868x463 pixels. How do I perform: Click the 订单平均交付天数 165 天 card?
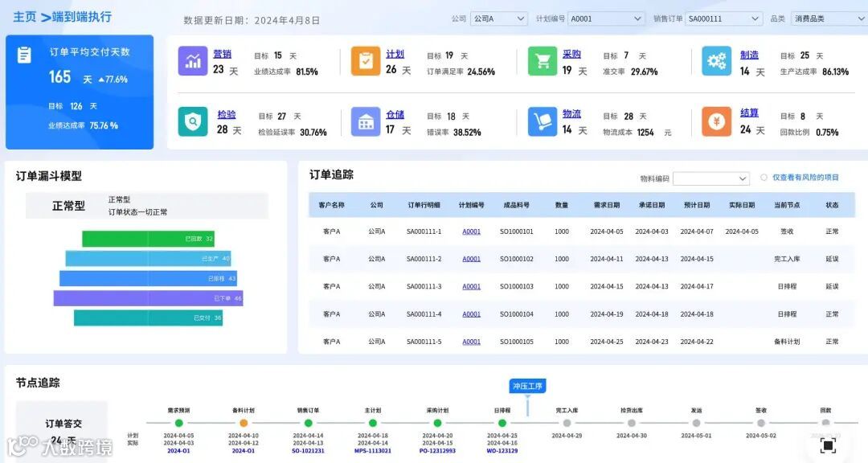point(79,92)
